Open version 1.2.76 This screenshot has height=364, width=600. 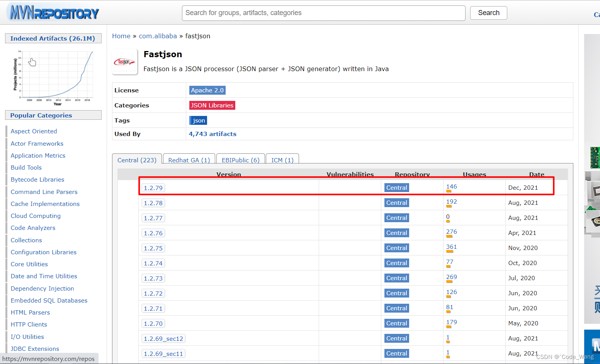(x=153, y=233)
